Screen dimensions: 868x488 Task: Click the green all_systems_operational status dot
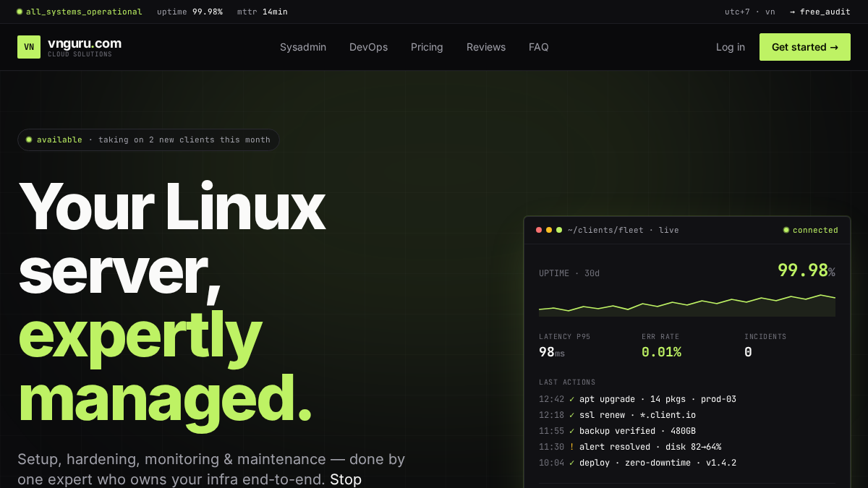pyautogui.click(x=20, y=12)
